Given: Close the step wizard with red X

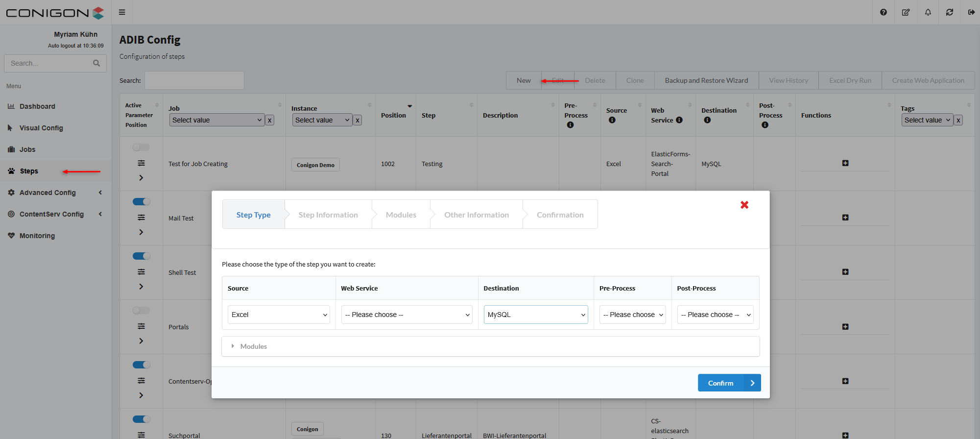Looking at the screenshot, I should (744, 205).
